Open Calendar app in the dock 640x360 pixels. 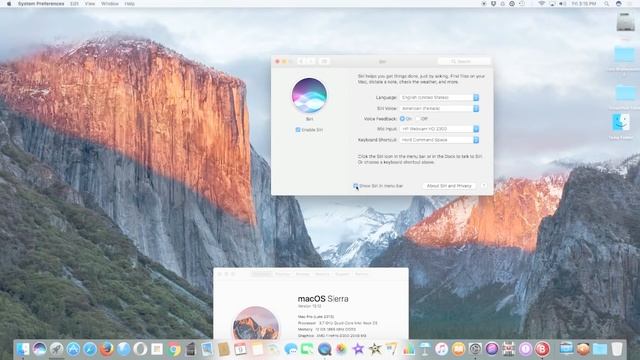[240, 349]
